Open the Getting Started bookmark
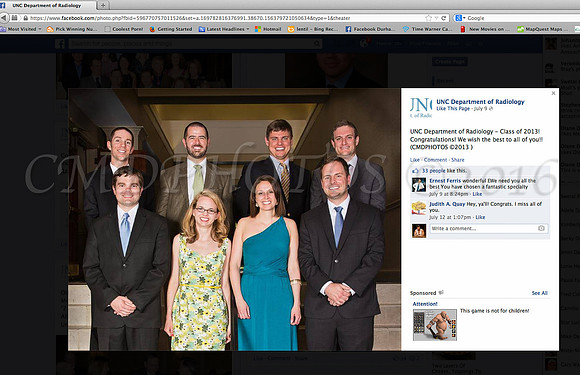This screenshot has width=580, height=375. tap(171, 29)
